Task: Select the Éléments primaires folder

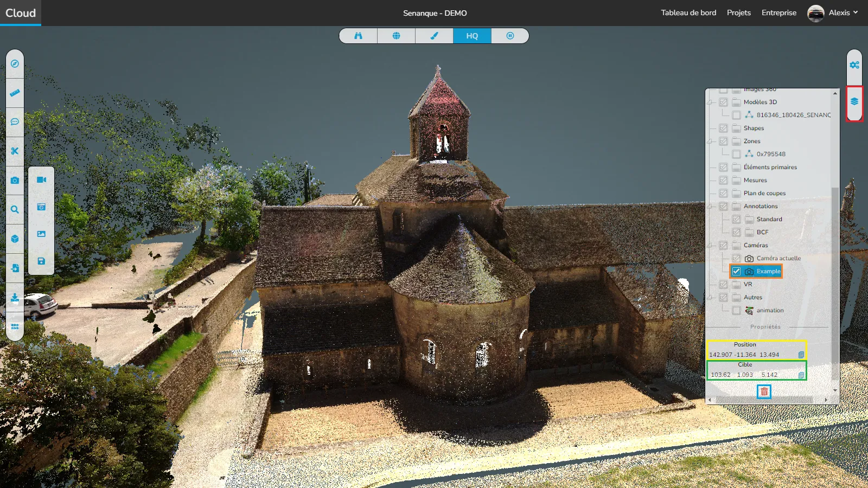Action: click(770, 167)
